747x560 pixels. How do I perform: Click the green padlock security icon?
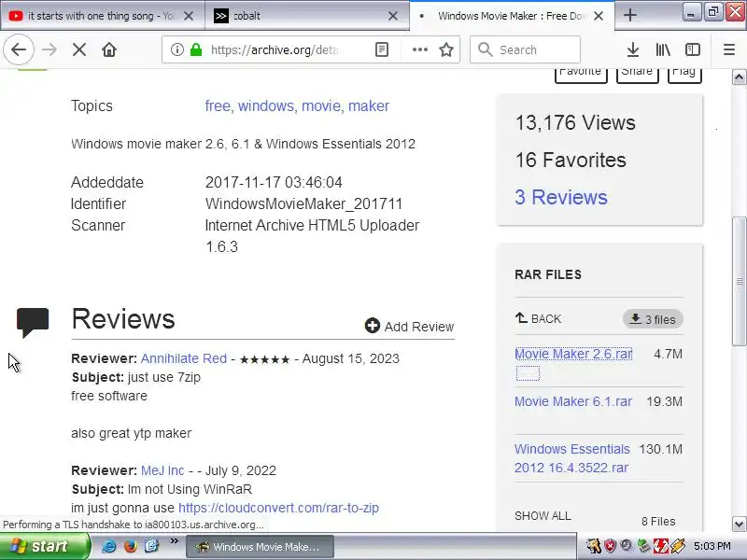coord(196,49)
